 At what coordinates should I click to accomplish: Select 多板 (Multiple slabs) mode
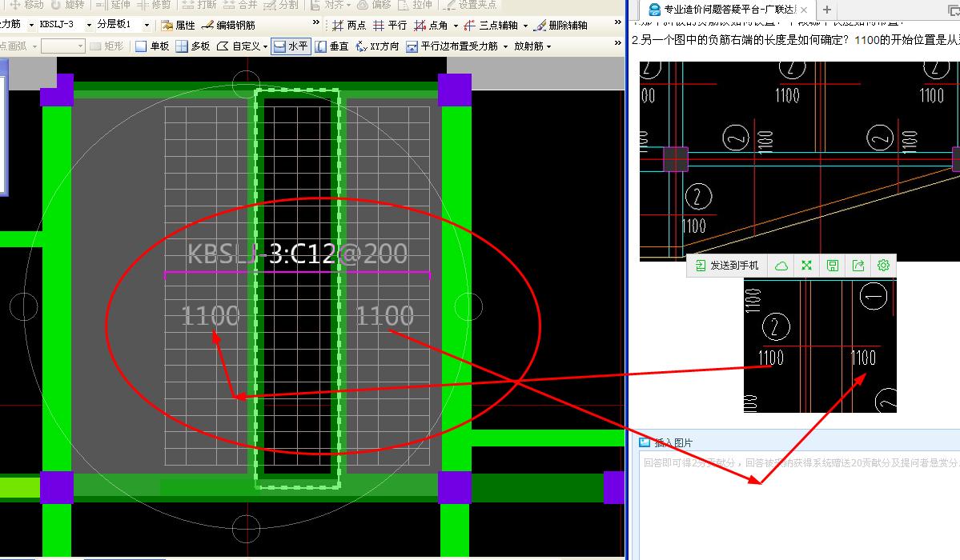click(193, 46)
